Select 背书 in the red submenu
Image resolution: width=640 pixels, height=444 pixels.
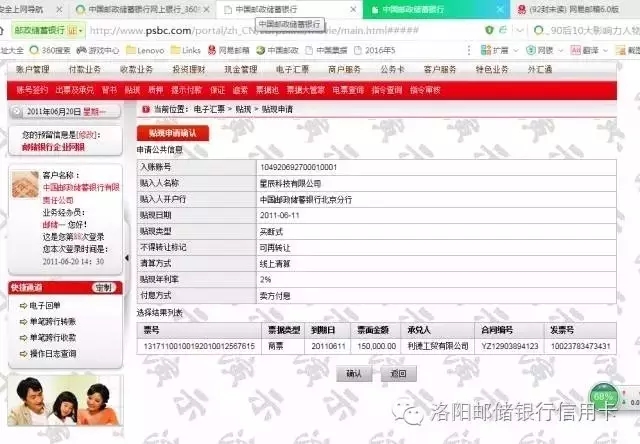[x=109, y=90]
